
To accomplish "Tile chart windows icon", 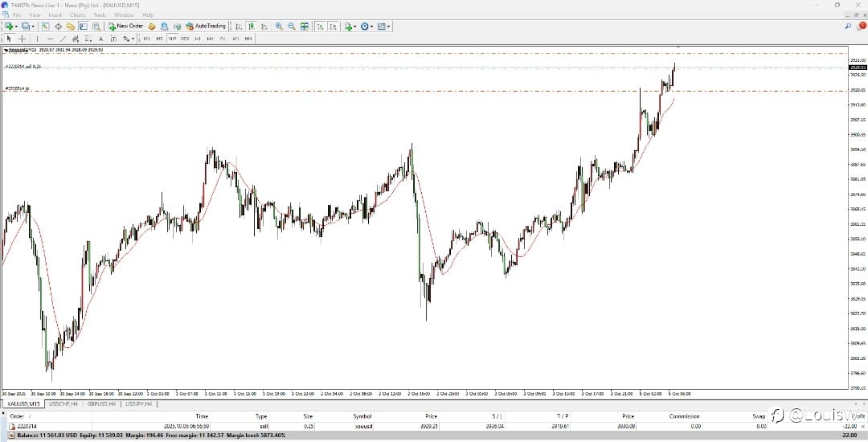I will tap(305, 26).
